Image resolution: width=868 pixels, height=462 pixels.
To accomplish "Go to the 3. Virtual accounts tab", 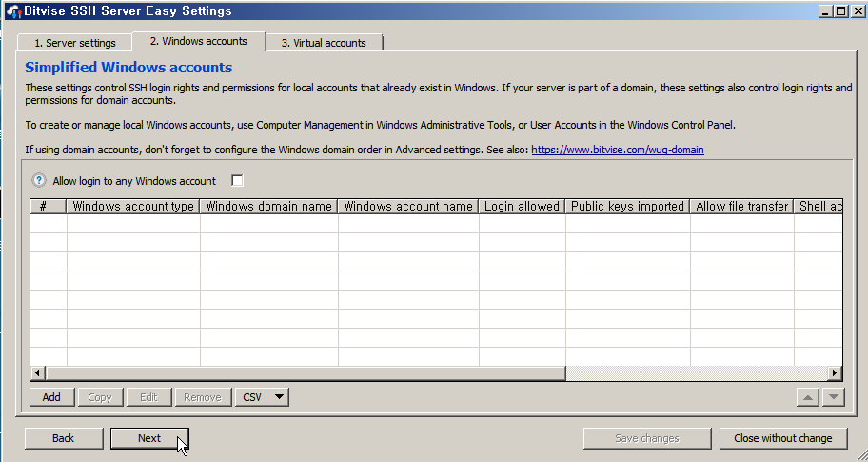I will (324, 43).
